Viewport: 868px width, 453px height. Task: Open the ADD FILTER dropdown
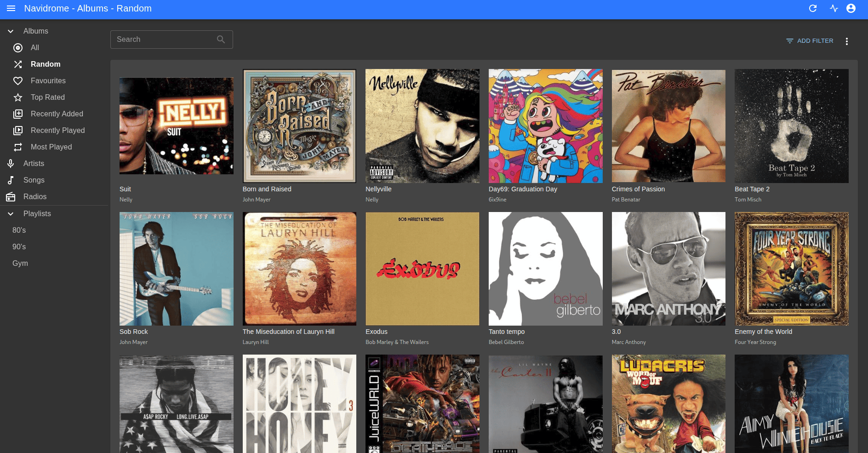point(810,41)
